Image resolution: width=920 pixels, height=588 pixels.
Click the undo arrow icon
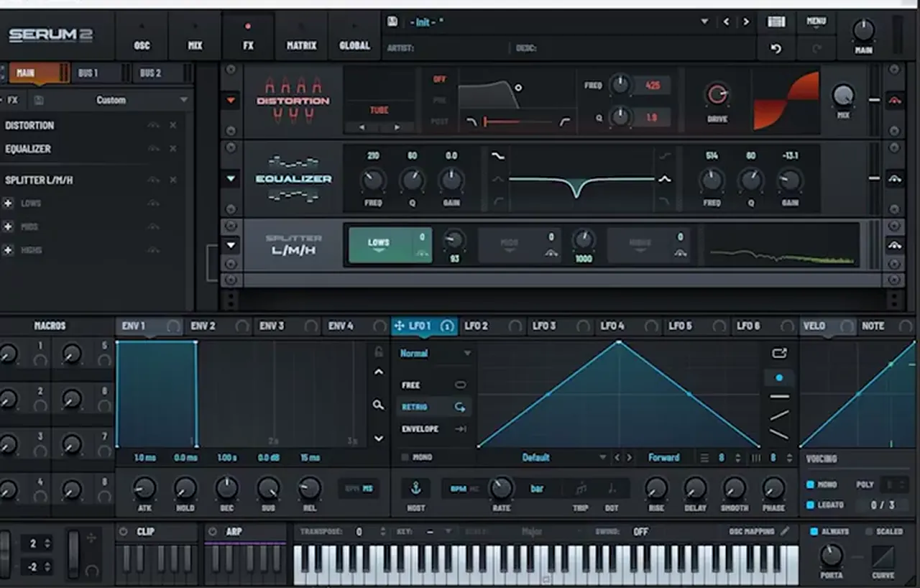click(776, 49)
